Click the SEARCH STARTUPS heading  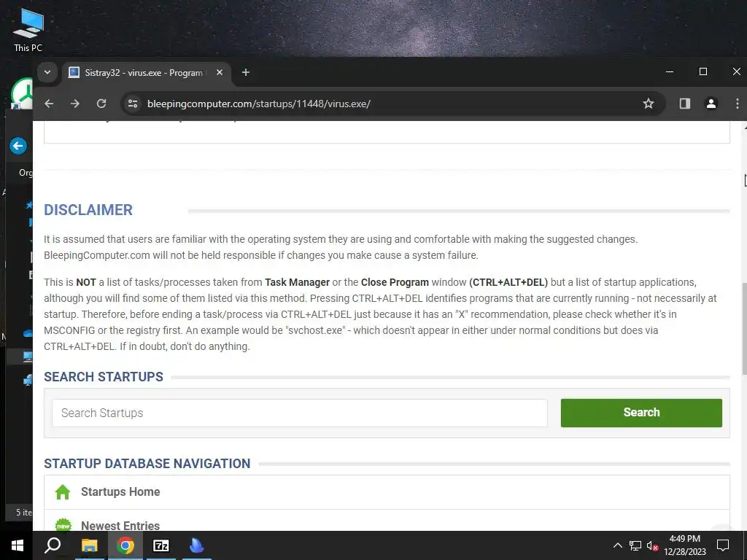(104, 377)
